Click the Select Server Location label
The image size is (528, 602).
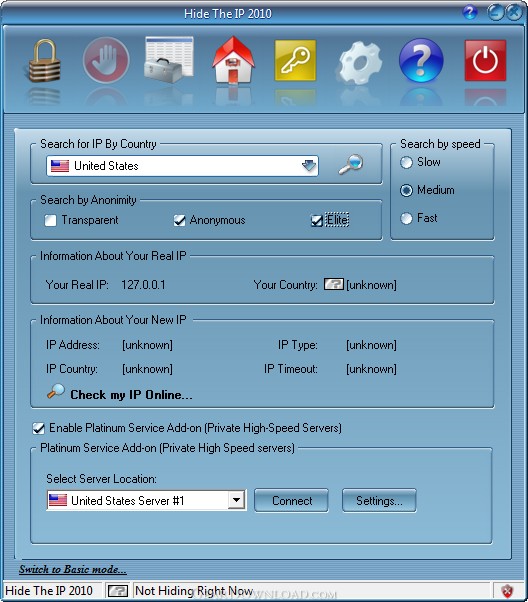tap(101, 479)
